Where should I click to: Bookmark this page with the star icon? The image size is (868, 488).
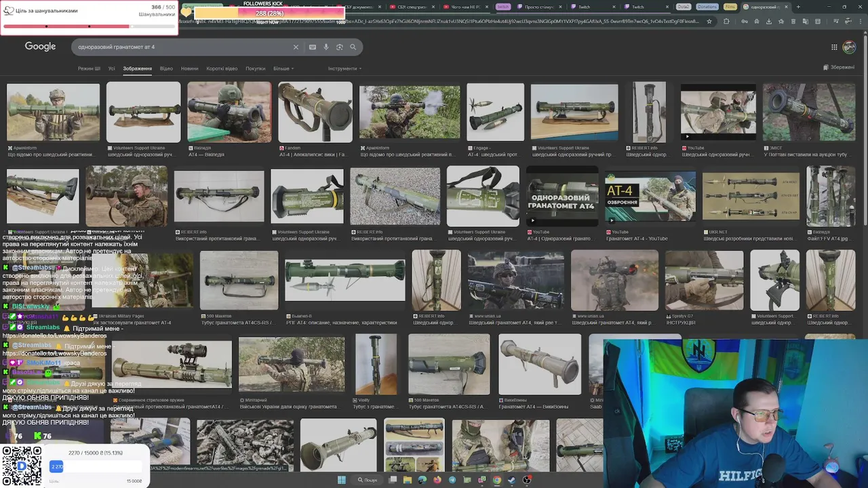(x=709, y=21)
